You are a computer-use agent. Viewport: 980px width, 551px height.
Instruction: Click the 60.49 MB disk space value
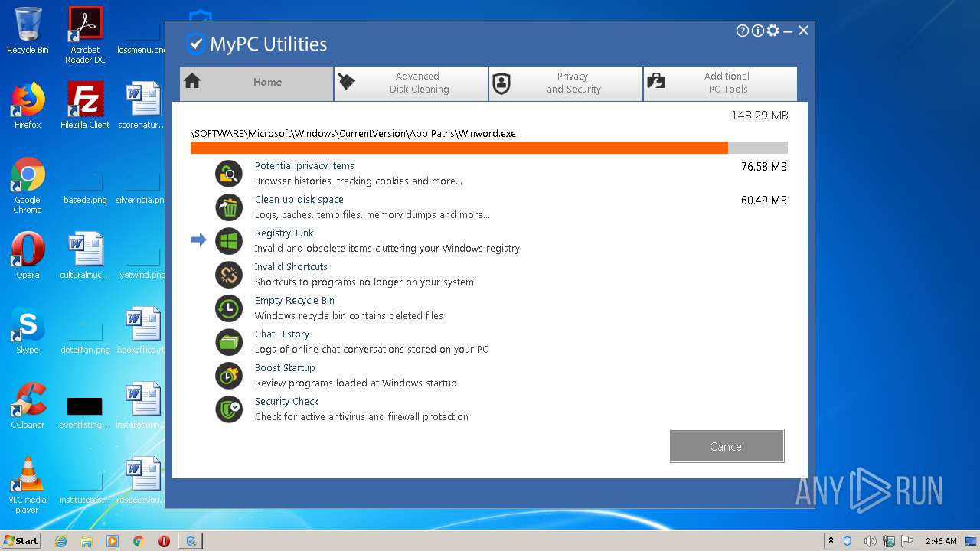coord(764,201)
